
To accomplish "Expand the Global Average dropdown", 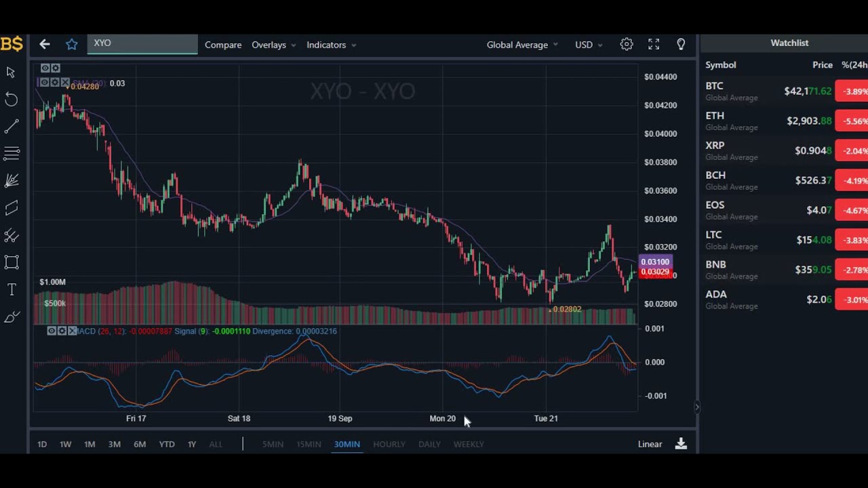I will point(522,45).
